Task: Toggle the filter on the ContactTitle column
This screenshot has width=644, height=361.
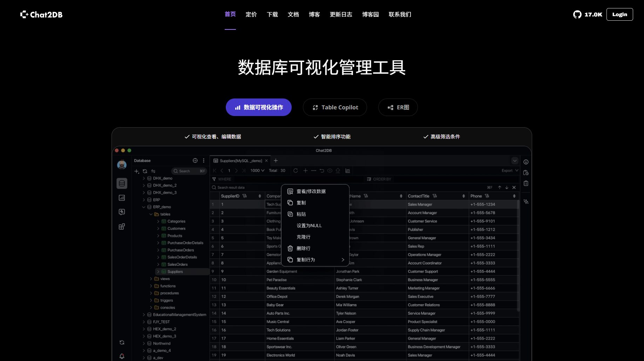Action: 435,196
